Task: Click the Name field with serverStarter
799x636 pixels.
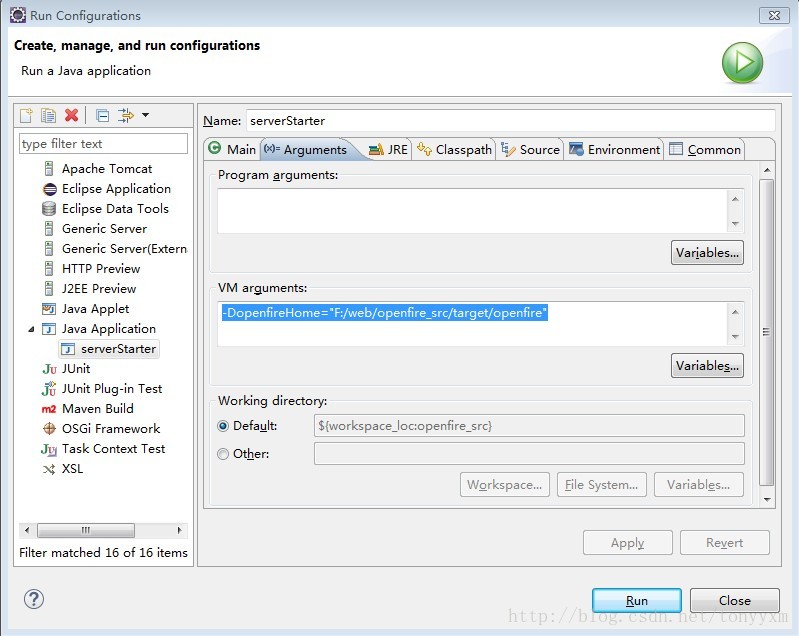Action: 511,121
